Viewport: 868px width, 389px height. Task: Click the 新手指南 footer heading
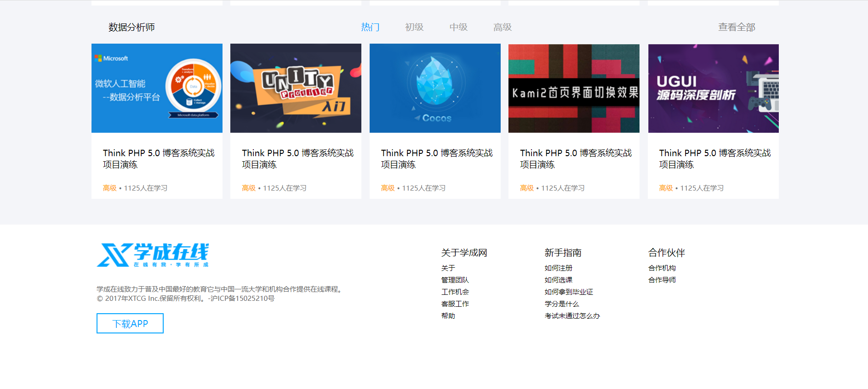click(x=563, y=253)
